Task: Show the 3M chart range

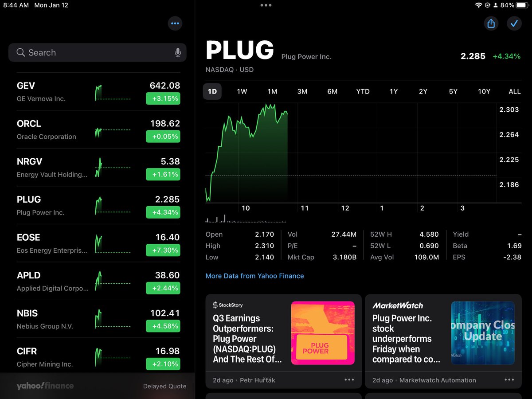Action: click(302, 91)
